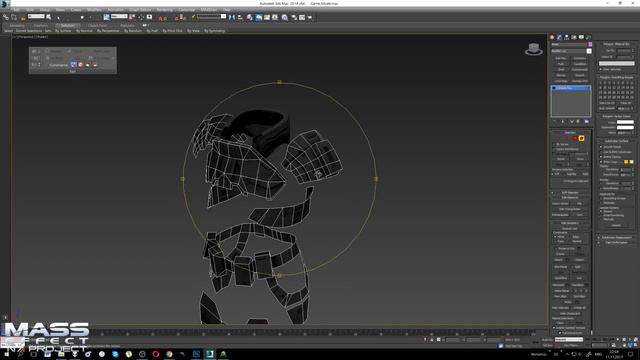Click the Hide Unselected button
640x360 pixels.
570,313
